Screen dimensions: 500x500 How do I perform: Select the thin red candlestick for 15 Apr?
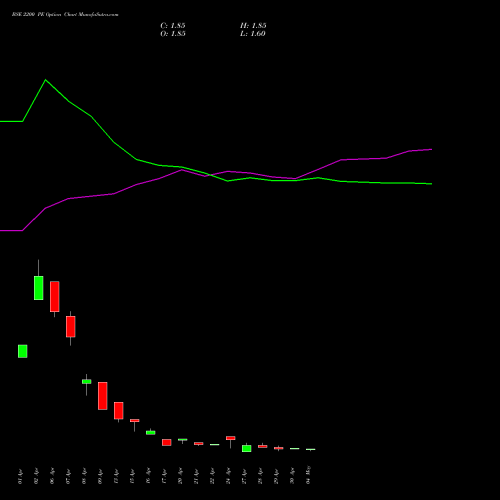[x=135, y=421]
